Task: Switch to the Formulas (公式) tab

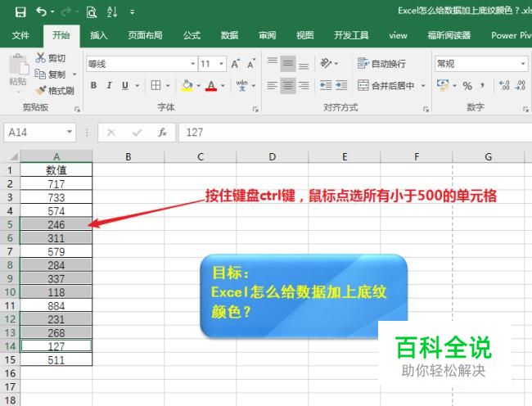Action: [x=192, y=35]
